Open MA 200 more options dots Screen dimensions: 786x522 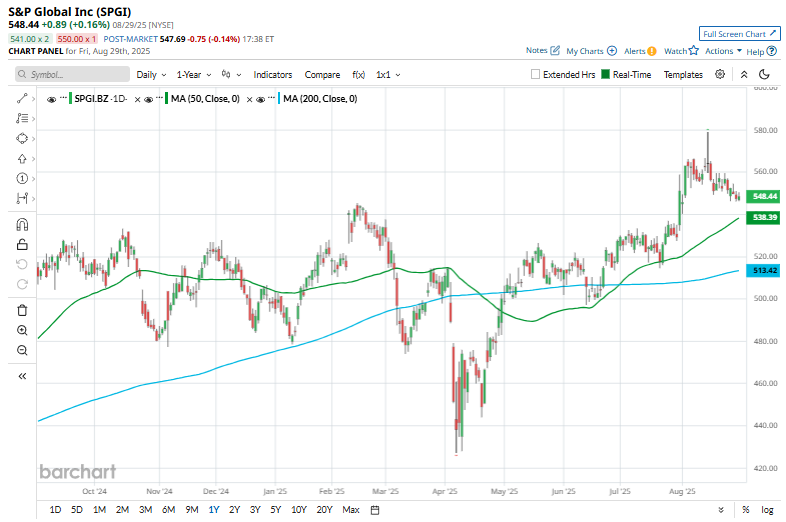271,97
